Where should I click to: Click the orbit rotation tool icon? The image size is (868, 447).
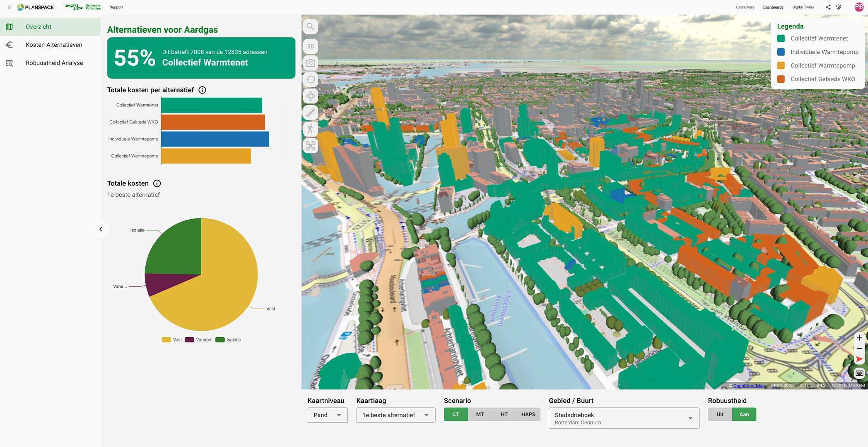click(x=310, y=96)
